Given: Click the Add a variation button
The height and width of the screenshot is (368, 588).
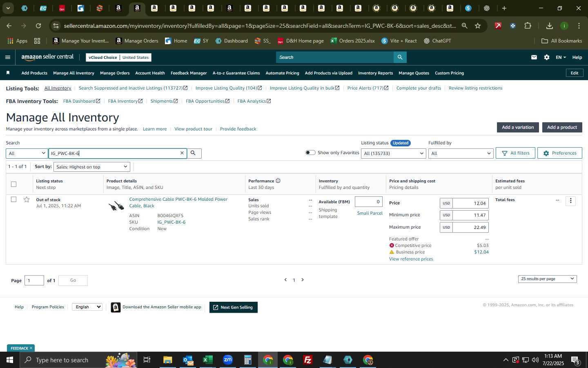Looking at the screenshot, I should click(518, 127).
